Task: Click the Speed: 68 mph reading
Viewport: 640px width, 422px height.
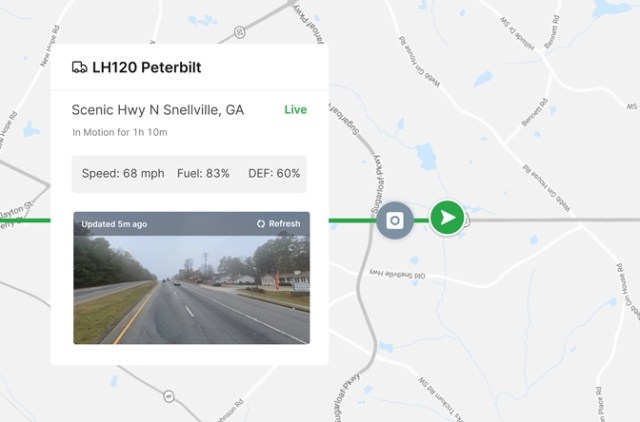Action: [x=123, y=173]
